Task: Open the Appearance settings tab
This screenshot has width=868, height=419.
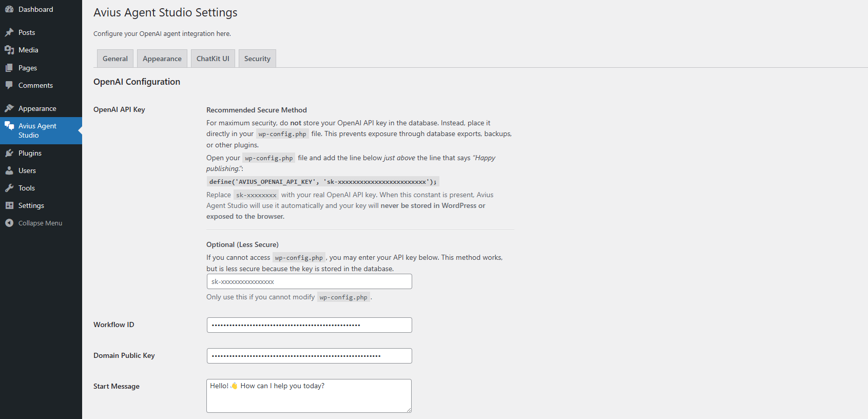Action: [x=162, y=59]
